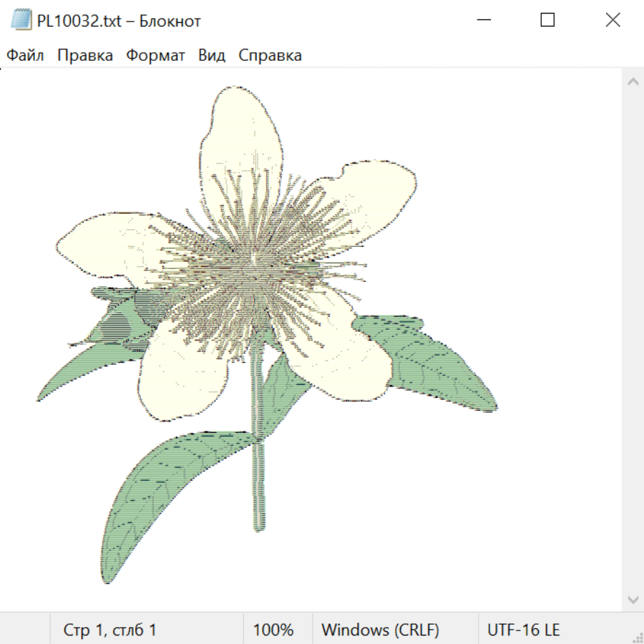Screen dimensions: 644x644
Task: Minimize the Notepad window
Action: click(484, 21)
